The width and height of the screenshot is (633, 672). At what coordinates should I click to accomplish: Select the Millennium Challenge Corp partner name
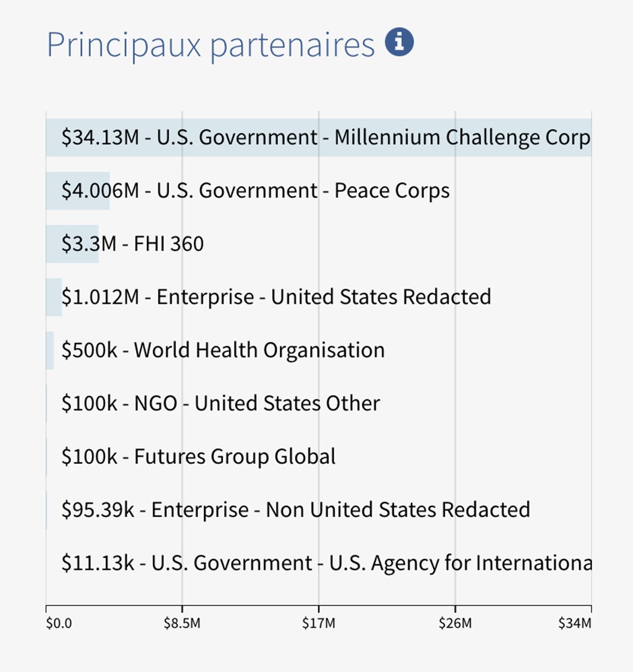coord(463,138)
